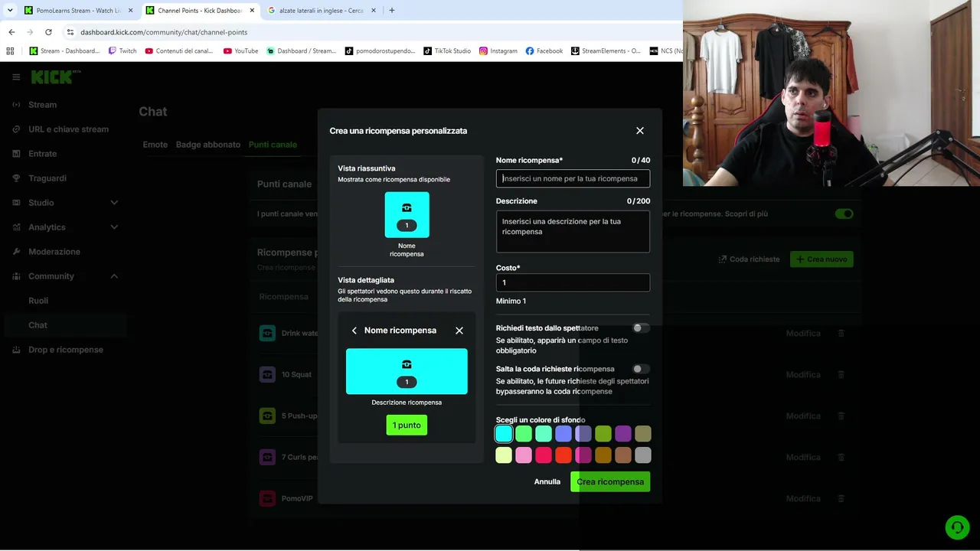
Task: Switch to the Punti canale tab
Action: (273, 145)
